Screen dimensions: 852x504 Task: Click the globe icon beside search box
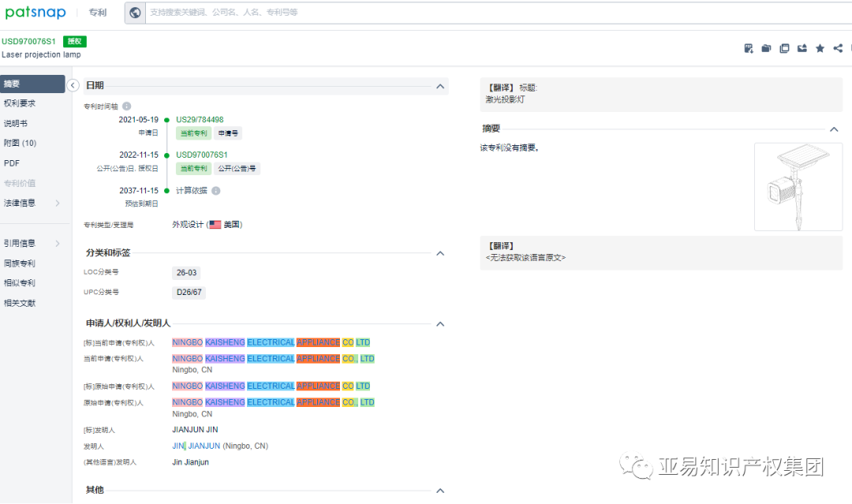pyautogui.click(x=136, y=13)
